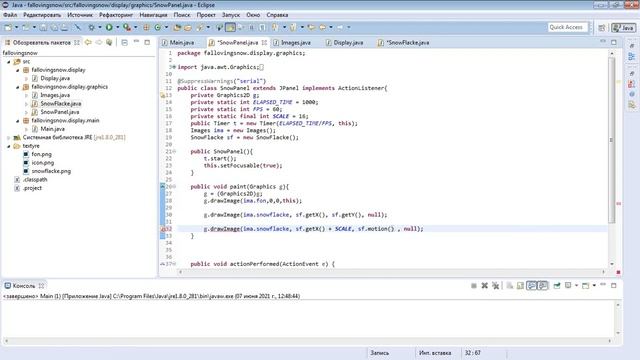Click the Search flashlight toolbar icon
The width and height of the screenshot is (640, 360).
[199, 27]
